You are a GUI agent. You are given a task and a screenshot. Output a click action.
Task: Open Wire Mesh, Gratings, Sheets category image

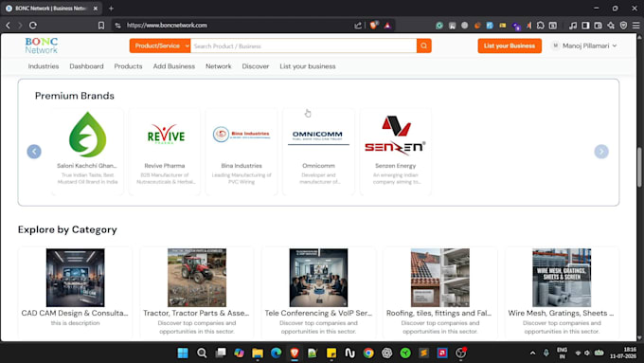point(562,278)
